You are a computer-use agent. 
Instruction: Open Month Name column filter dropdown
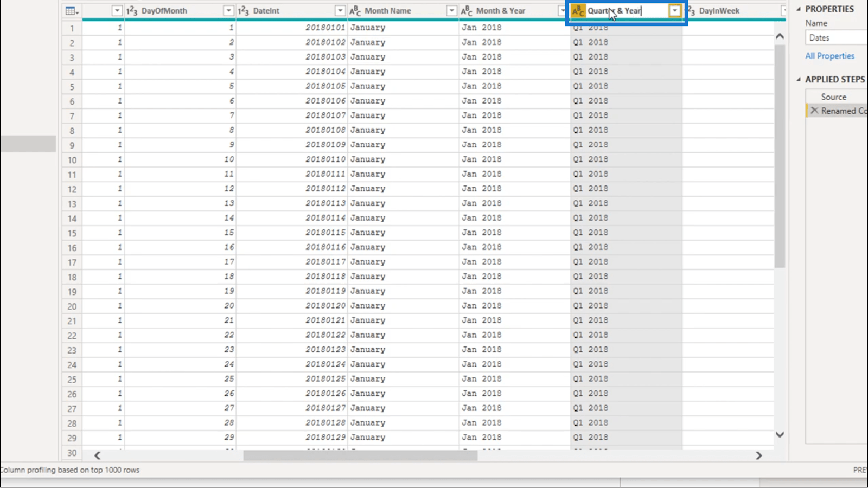451,11
